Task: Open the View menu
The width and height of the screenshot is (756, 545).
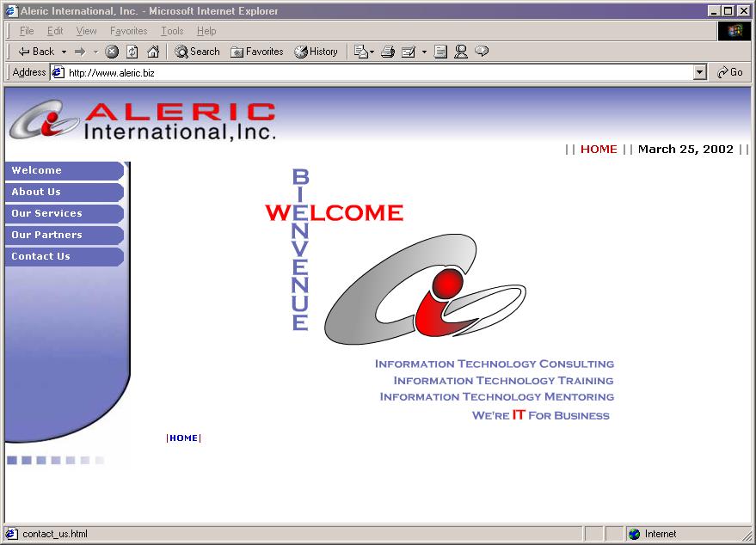Action: click(86, 31)
